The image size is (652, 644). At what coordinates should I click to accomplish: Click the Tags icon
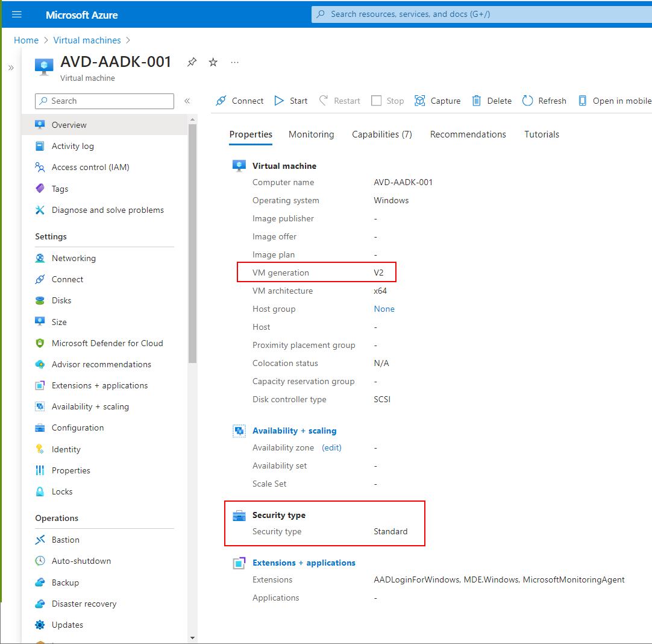40,189
